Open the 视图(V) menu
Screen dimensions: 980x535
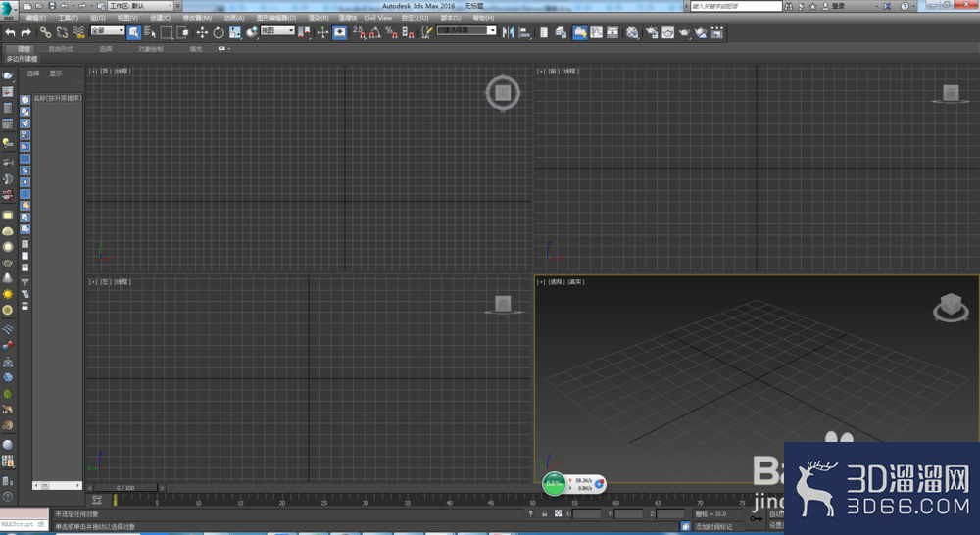pyautogui.click(x=127, y=18)
